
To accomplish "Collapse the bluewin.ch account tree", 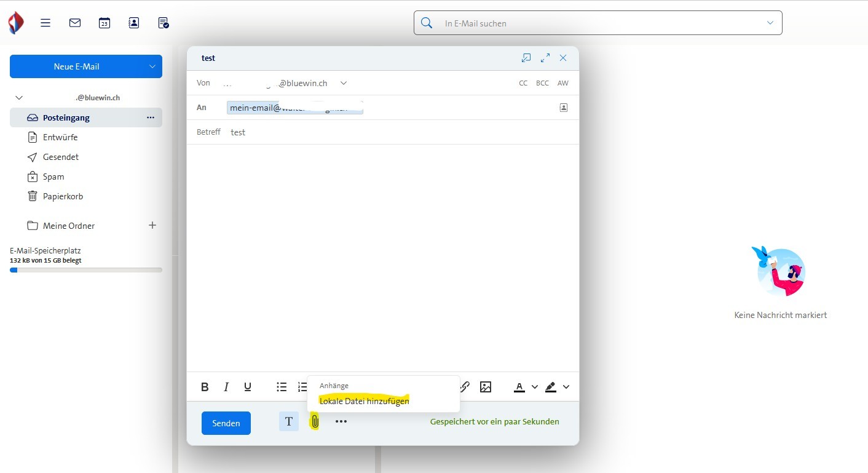I will click(19, 98).
